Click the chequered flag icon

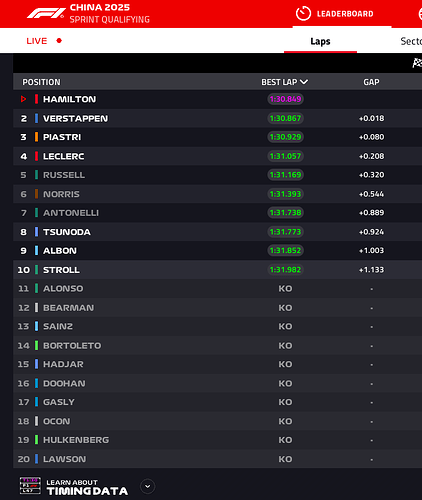(x=417, y=63)
